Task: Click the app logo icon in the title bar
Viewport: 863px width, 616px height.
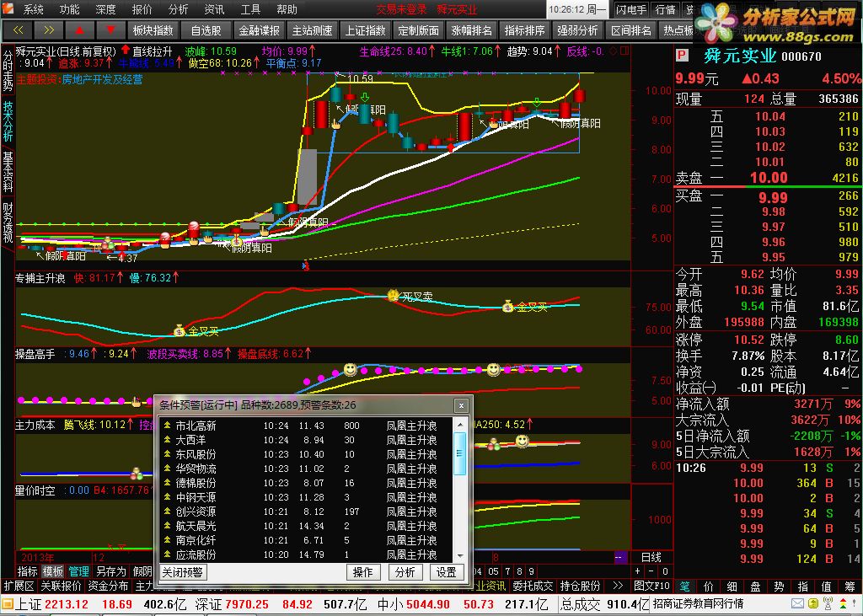Action: point(8,8)
